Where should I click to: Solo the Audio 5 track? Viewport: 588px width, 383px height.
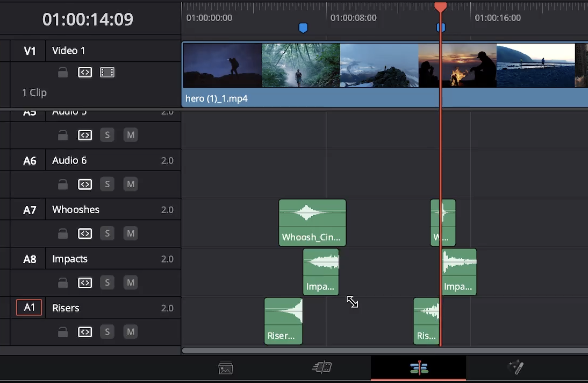[107, 135]
